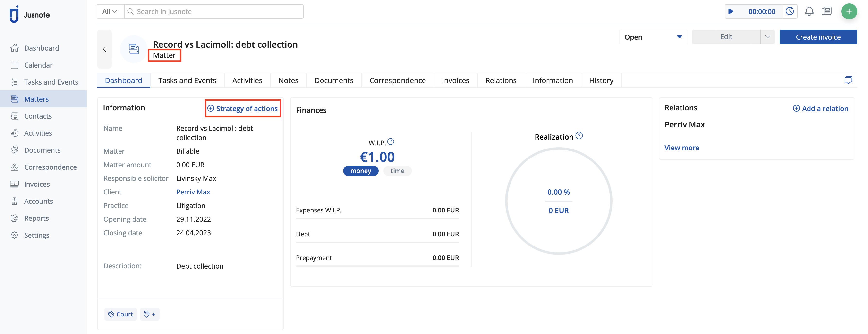868x334 pixels.
Task: Click the clock icon beside the timer
Action: pyautogui.click(x=790, y=11)
